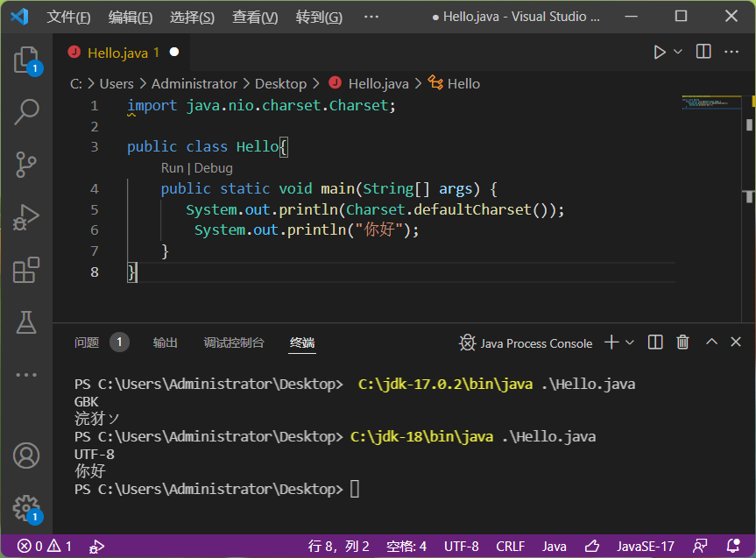This screenshot has width=756, height=558.
Task: Split the terminal panel
Action: (655, 343)
